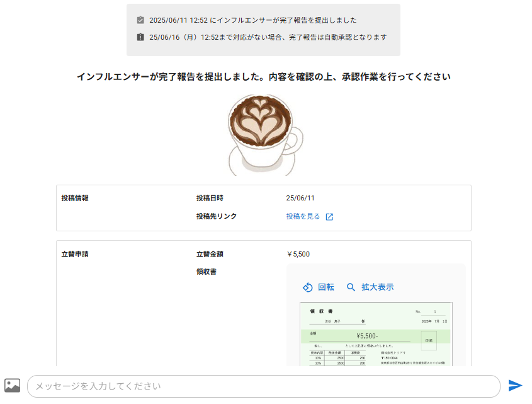Image resolution: width=532 pixels, height=404 pixels.
Task: Click the checkmark clipboard icon on the completion notice
Action: tap(140, 20)
